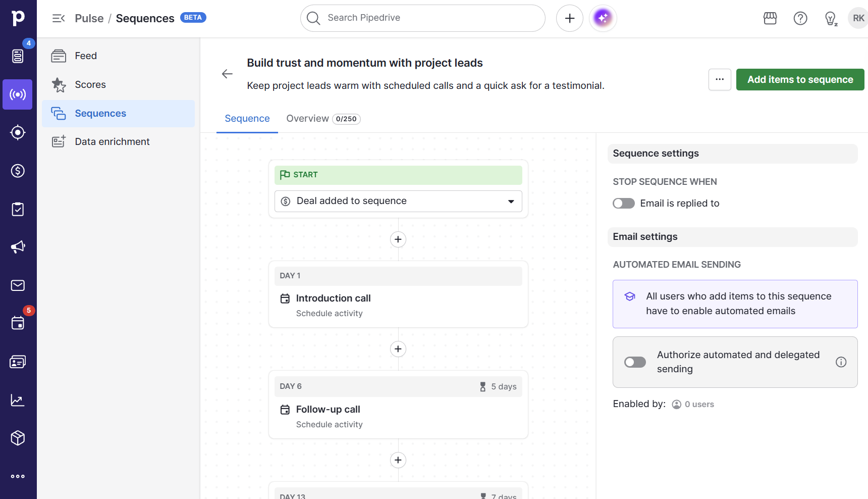The image size is (868, 499).
Task: Switch to the Overview tab
Action: coord(307,118)
